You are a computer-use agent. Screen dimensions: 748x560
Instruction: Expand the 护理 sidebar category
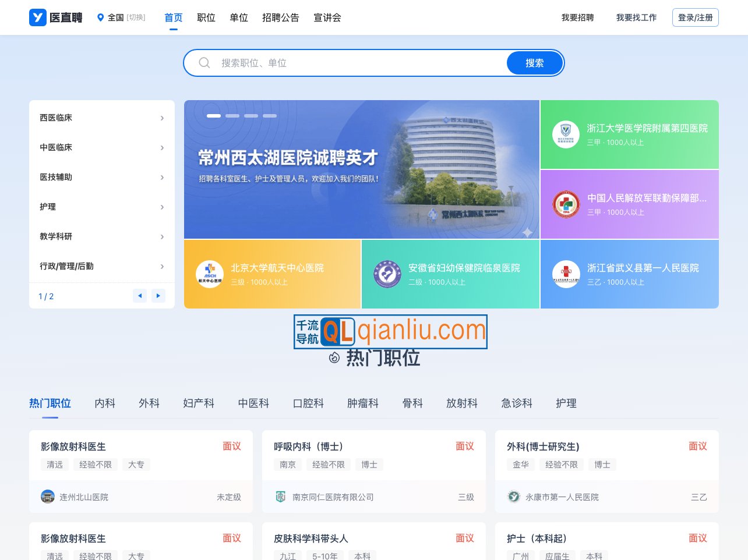tap(162, 207)
